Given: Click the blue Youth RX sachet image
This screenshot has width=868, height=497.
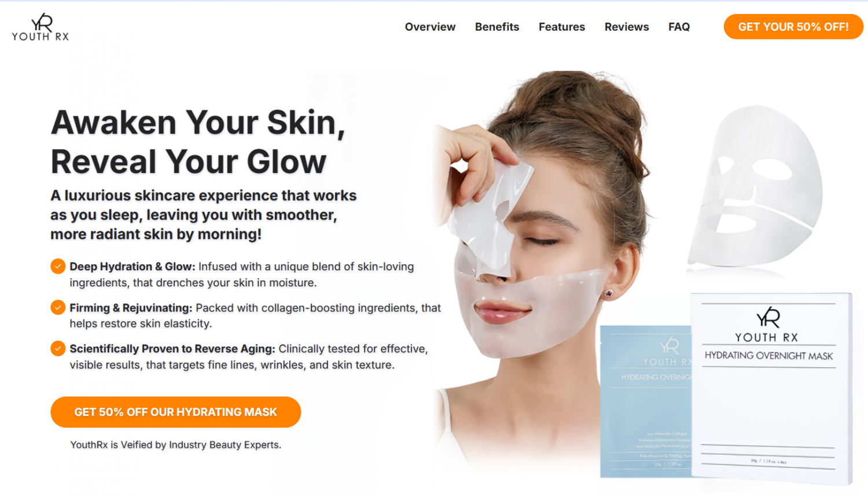Looking at the screenshot, I should pos(646,402).
